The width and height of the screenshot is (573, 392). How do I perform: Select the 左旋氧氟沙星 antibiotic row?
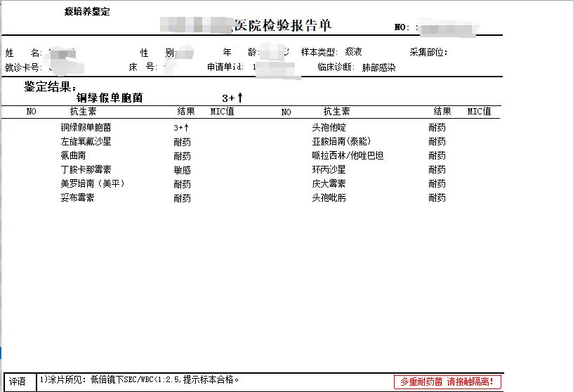86,142
